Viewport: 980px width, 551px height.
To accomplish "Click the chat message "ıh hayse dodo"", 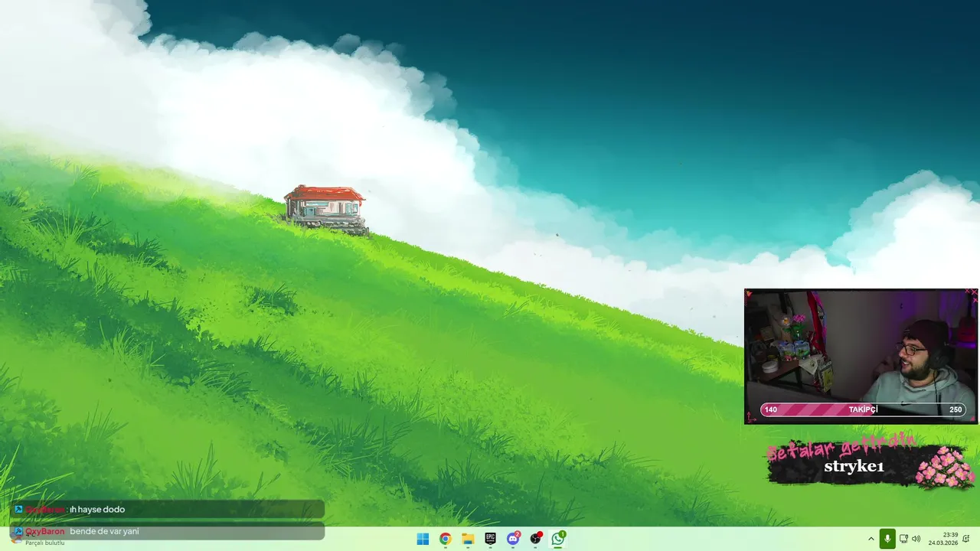I will (97, 509).
